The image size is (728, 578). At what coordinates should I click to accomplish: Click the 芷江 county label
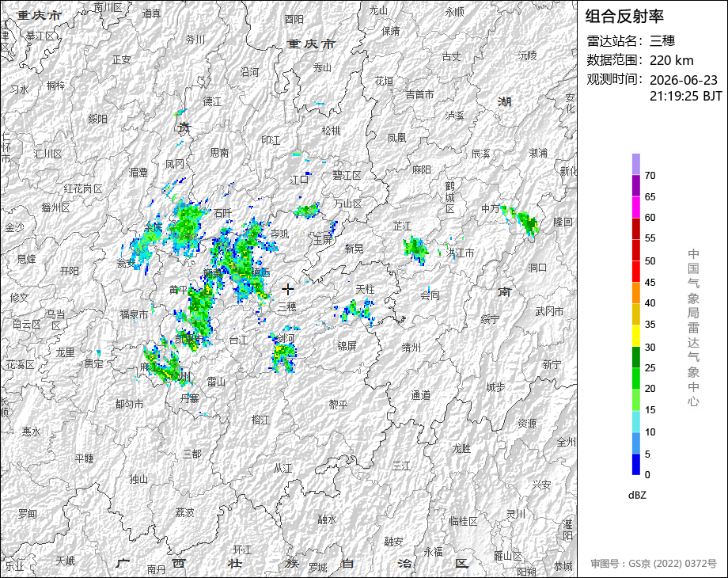[x=402, y=226]
